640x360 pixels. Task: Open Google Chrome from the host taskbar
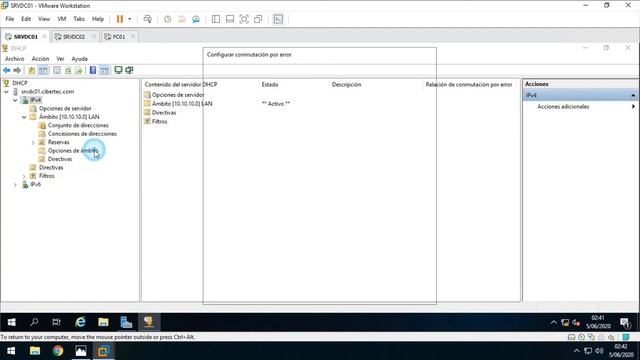(x=58, y=351)
